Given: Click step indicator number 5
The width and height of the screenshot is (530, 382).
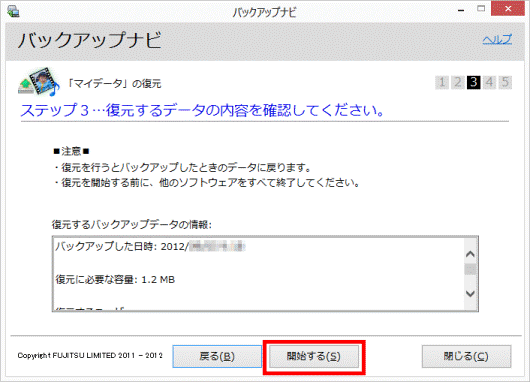Looking at the screenshot, I should pyautogui.click(x=505, y=82).
